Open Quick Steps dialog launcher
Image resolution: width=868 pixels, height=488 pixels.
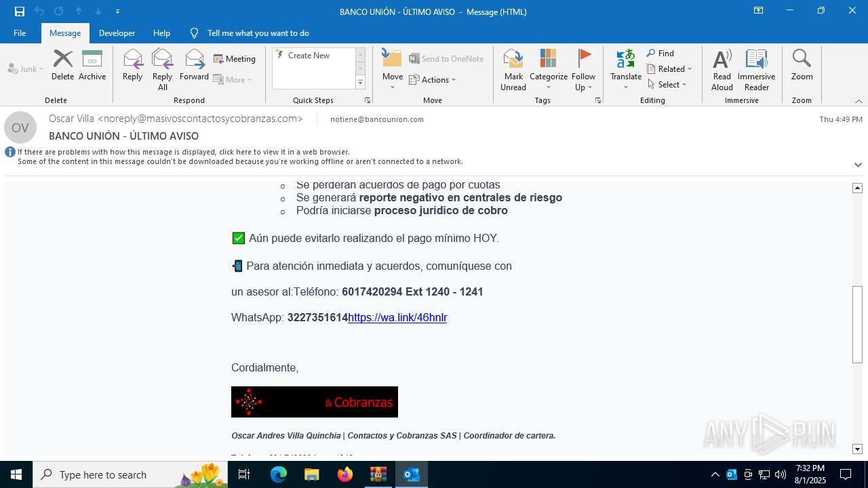point(368,100)
